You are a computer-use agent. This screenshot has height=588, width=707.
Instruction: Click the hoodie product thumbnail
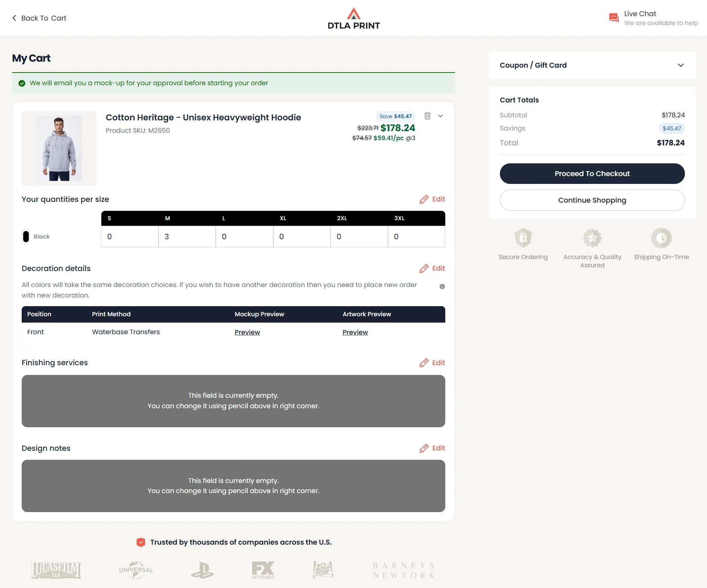pyautogui.click(x=59, y=148)
